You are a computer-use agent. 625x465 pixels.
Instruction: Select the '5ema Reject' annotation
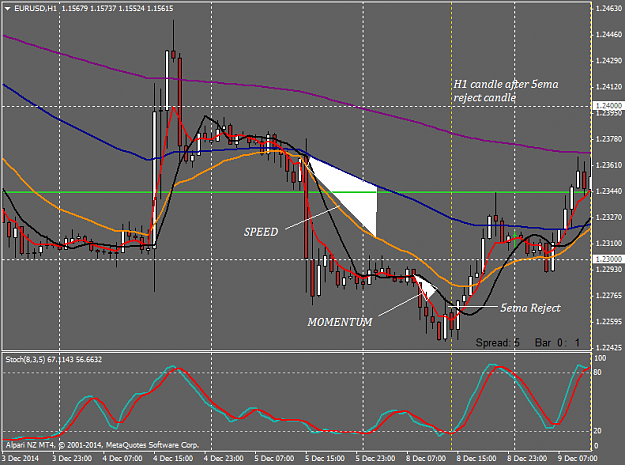tap(531, 308)
